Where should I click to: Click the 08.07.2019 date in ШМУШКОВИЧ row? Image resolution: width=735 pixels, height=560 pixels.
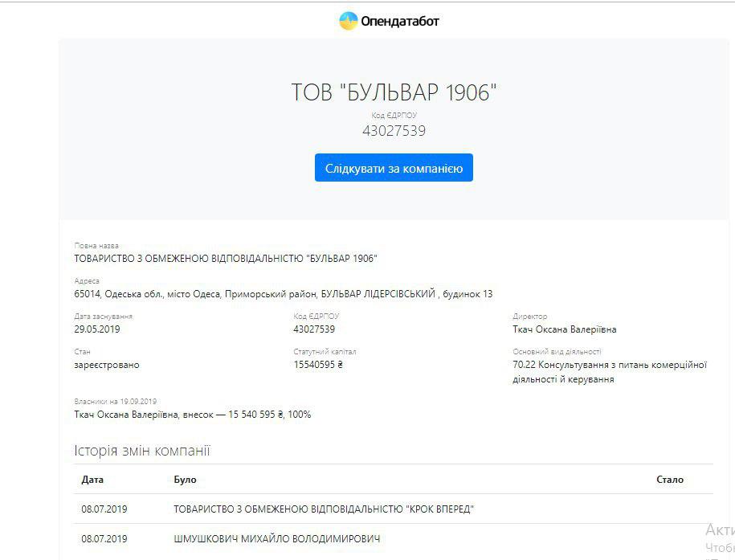tap(104, 539)
